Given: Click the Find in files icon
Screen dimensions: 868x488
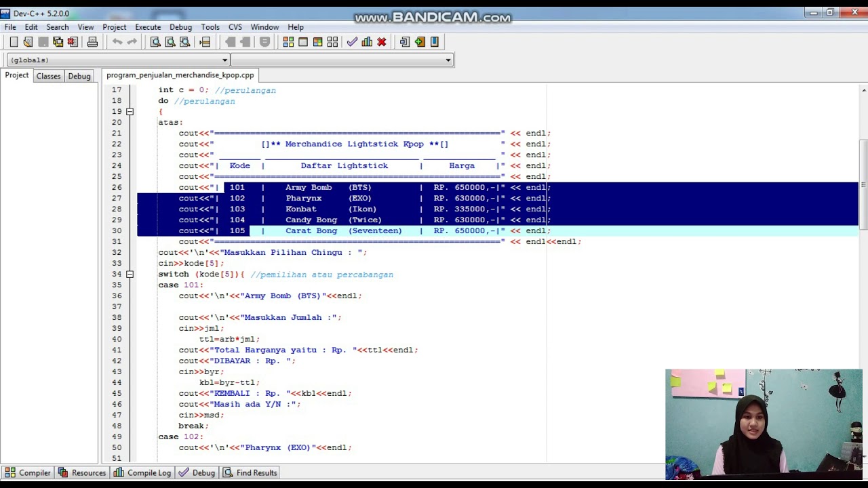Looking at the screenshot, I should [x=184, y=42].
